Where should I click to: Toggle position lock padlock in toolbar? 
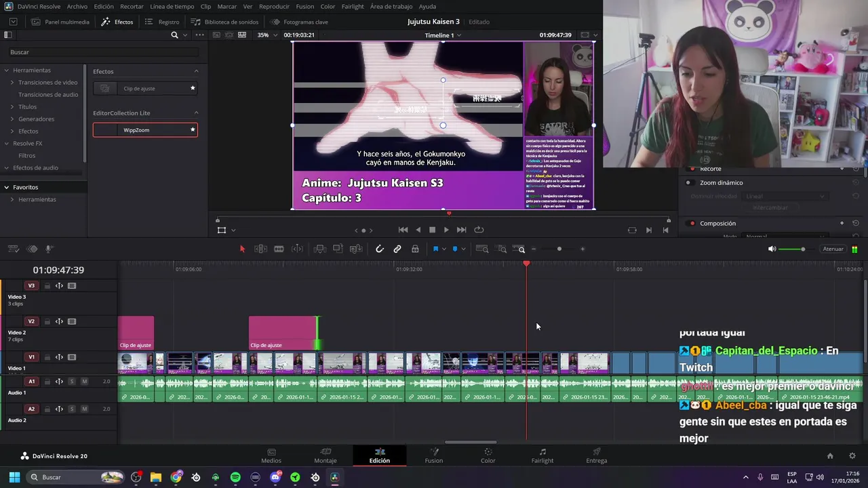(415, 249)
